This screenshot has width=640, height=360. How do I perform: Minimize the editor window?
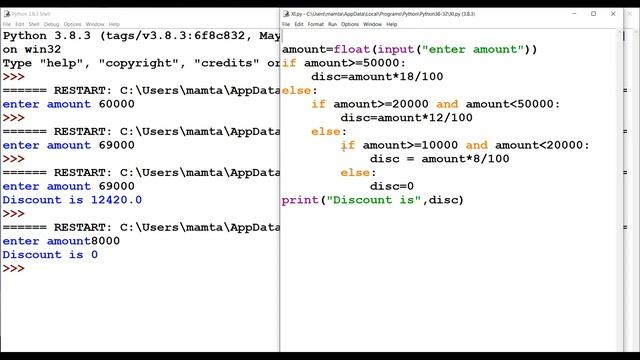click(574, 14)
